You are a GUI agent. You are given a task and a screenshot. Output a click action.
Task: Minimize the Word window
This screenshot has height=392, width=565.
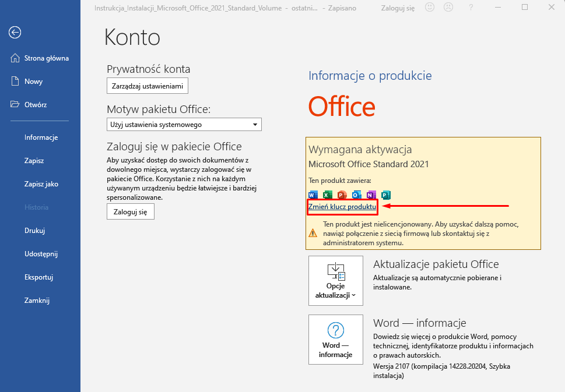498,7
